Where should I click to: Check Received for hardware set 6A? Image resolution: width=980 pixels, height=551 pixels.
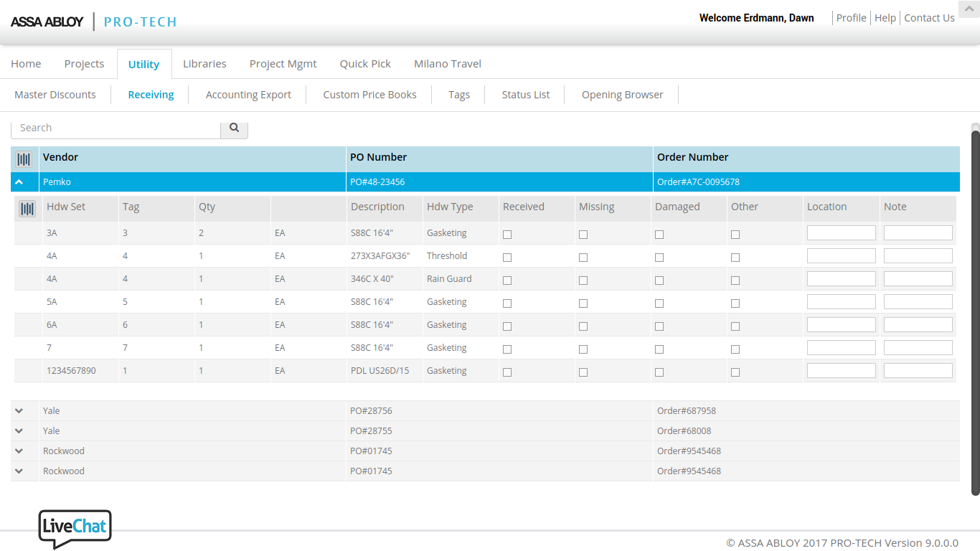(507, 326)
